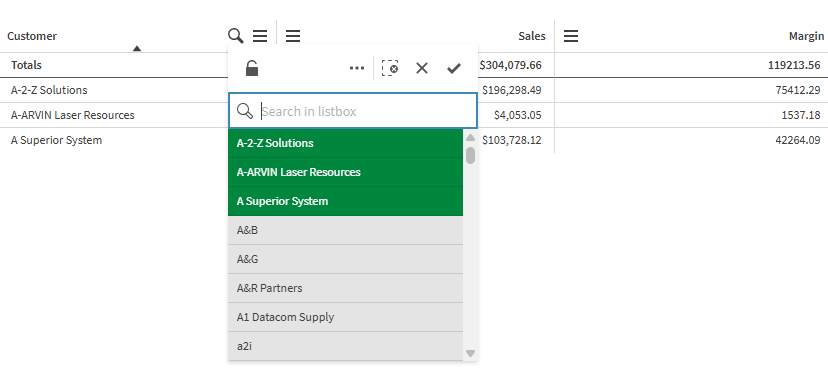Click the A-ARVIN Laser Resources table cell
This screenshot has height=370, width=828.
pos(72,115)
